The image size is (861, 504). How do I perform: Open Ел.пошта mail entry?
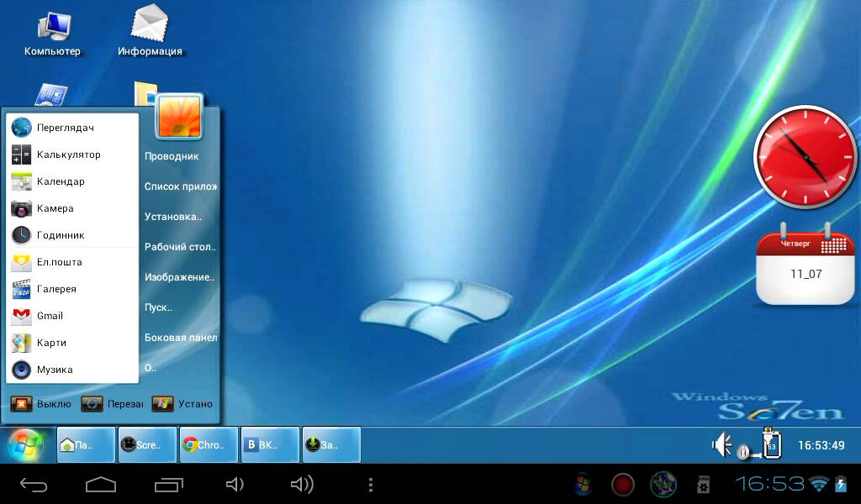click(x=72, y=261)
